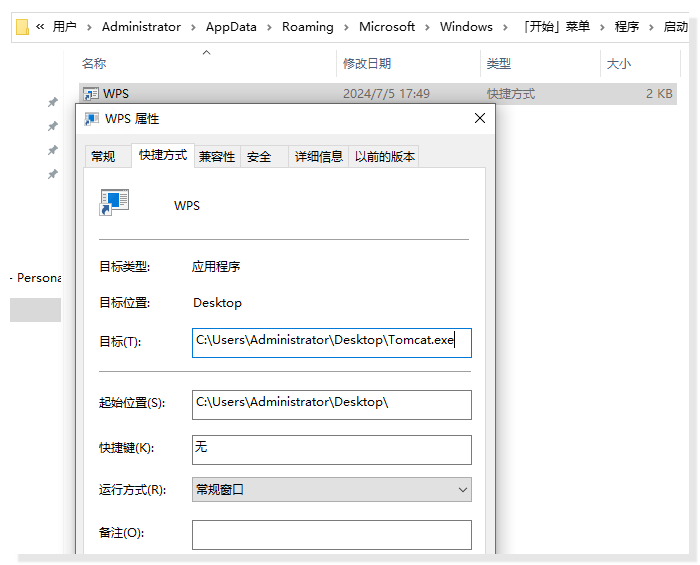
Task: Click the topmost pin icon in sidebar
Action: 52,102
